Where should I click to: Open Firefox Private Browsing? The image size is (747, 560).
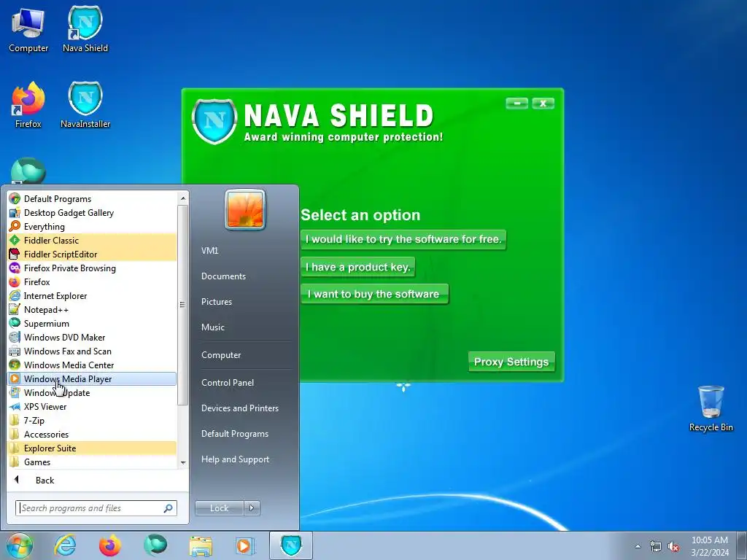click(93, 268)
